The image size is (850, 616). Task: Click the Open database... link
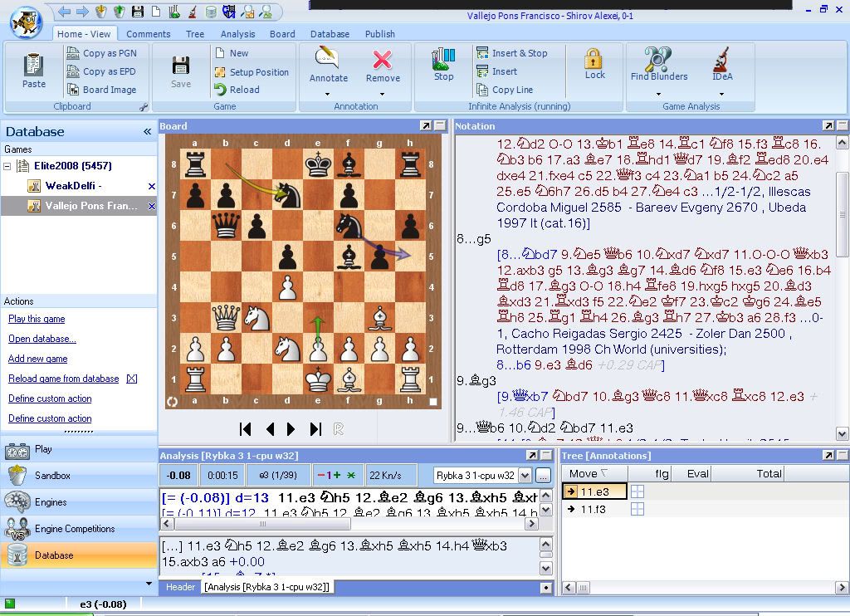coord(42,339)
